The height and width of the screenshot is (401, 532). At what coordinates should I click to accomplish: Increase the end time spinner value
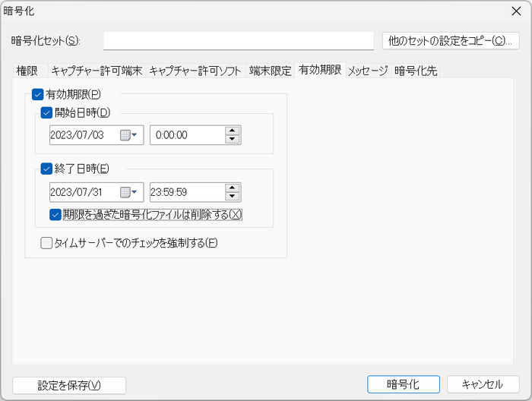[x=233, y=188]
